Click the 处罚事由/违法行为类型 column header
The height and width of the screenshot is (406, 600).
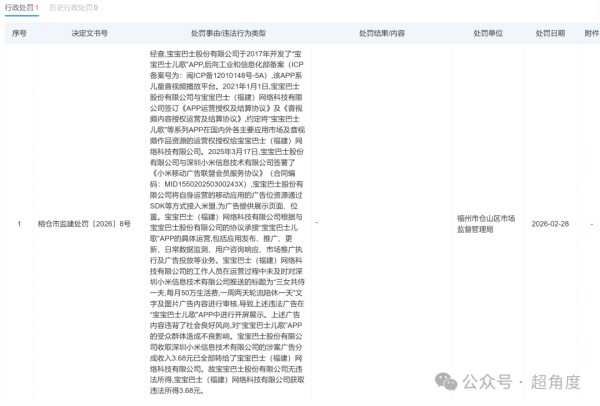pyautogui.click(x=228, y=33)
